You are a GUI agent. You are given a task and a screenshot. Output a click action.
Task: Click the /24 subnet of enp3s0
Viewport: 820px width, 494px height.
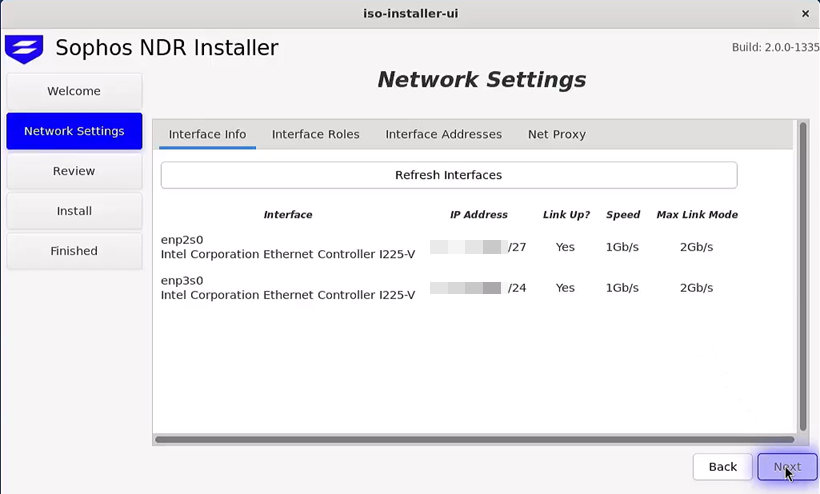(517, 288)
